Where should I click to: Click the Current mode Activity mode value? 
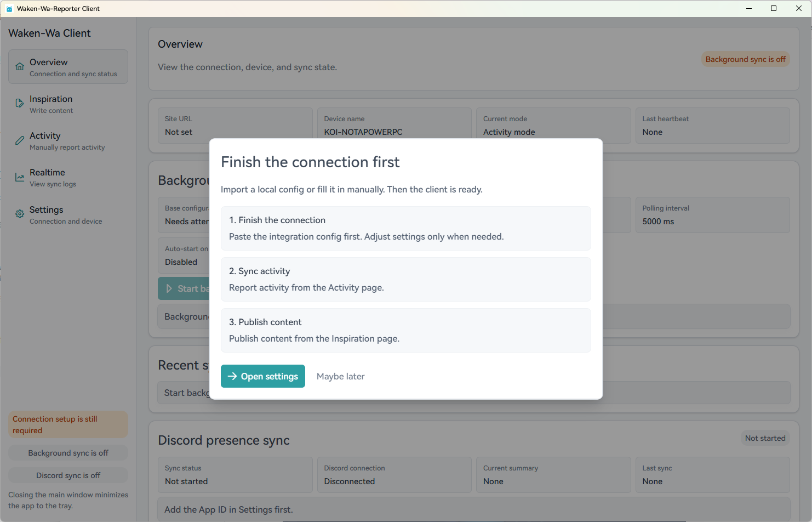click(x=509, y=132)
